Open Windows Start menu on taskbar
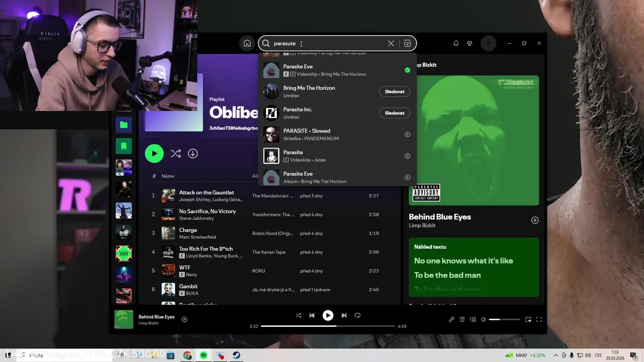 pos(8,355)
